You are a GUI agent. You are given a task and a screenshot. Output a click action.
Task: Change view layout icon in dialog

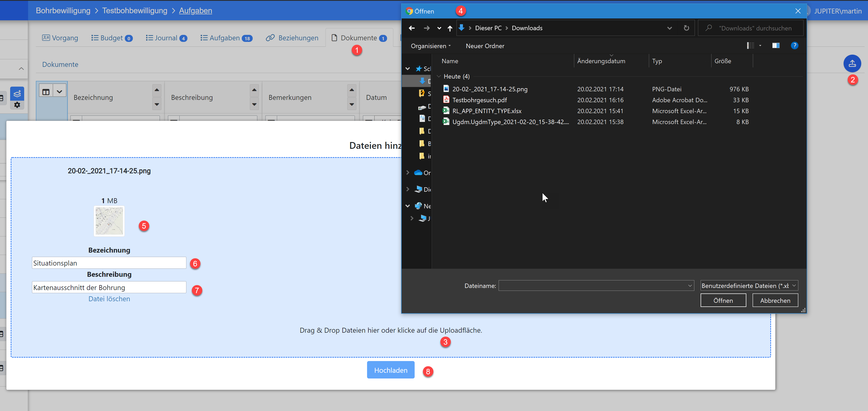(x=750, y=46)
